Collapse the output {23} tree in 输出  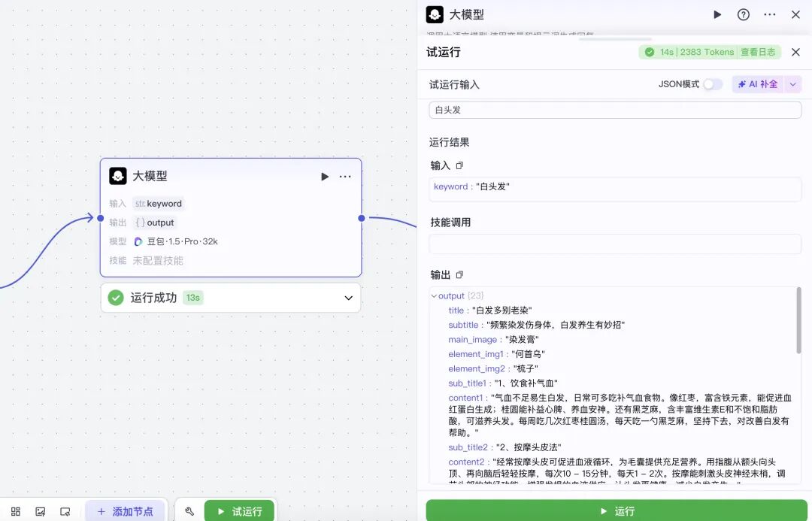435,295
